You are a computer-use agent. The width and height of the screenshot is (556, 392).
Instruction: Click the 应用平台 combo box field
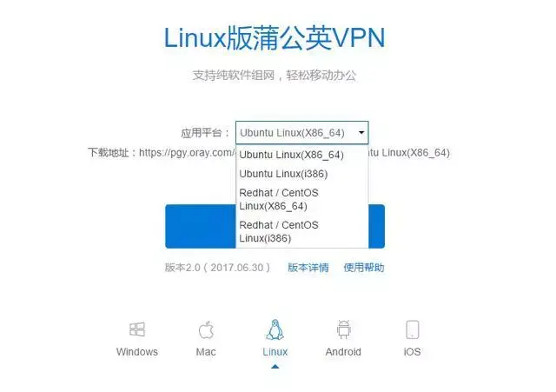[x=302, y=133]
